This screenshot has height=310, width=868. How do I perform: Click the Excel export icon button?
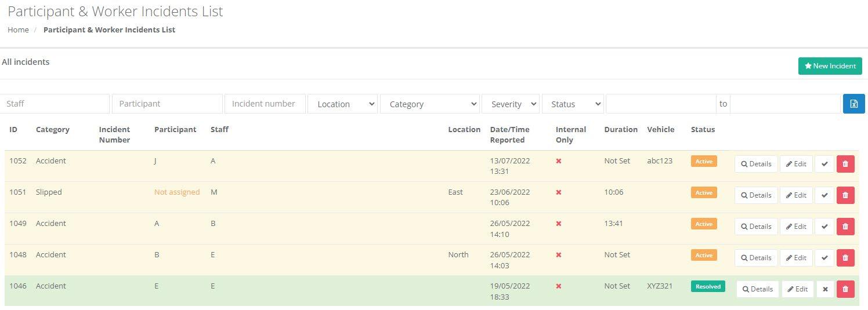[x=853, y=104]
